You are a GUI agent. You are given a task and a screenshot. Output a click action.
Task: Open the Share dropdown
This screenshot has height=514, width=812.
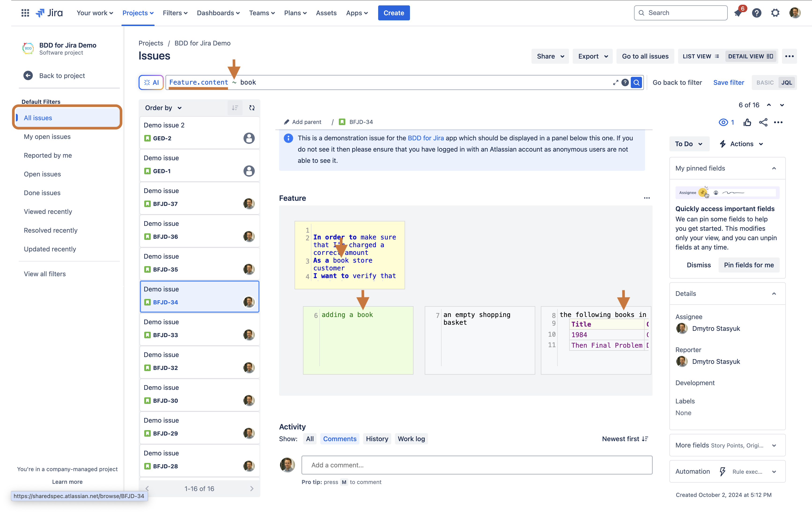click(550, 56)
